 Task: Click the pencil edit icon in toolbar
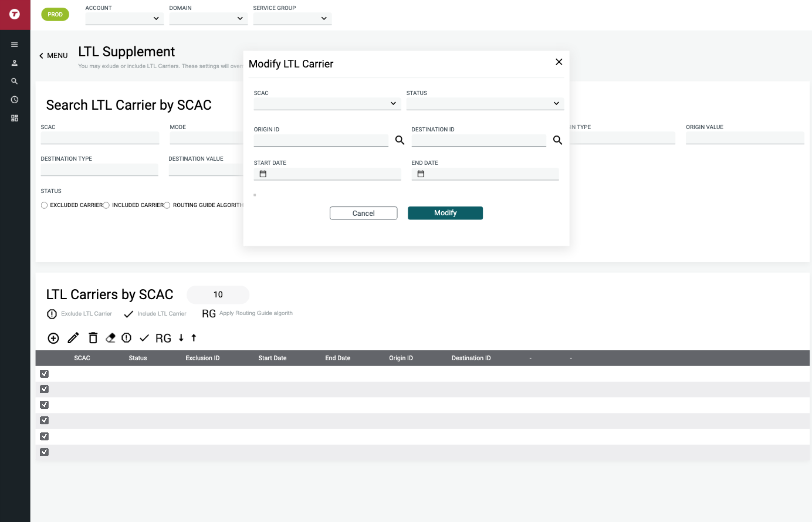click(x=73, y=338)
